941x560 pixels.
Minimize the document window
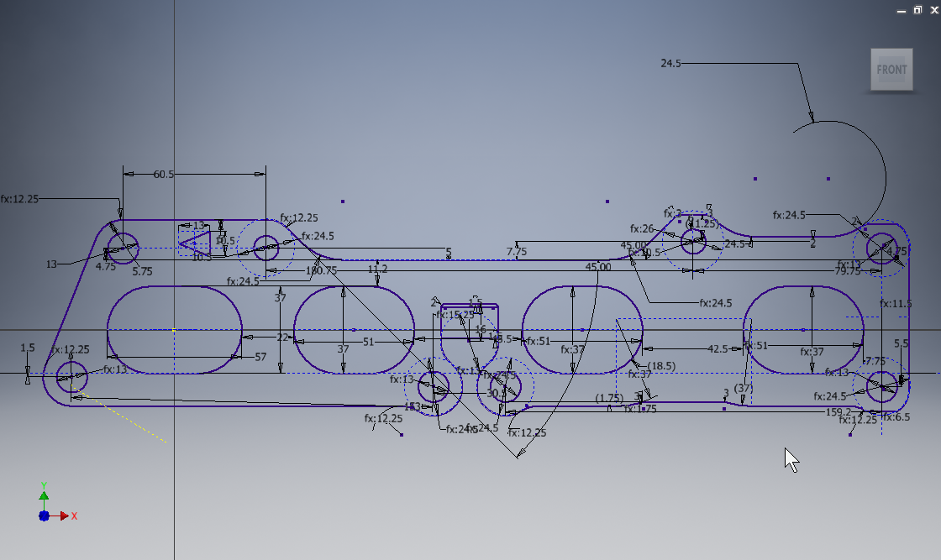pyautogui.click(x=902, y=10)
